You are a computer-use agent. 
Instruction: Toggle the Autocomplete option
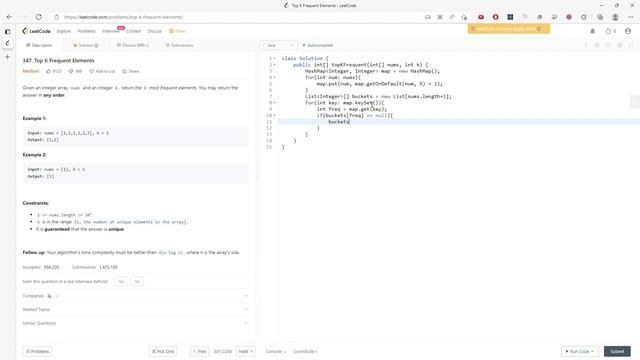[318, 45]
